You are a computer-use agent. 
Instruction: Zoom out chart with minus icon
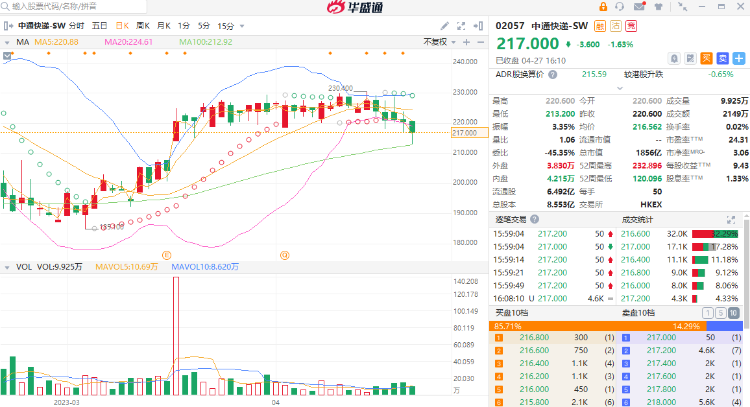tap(481, 42)
